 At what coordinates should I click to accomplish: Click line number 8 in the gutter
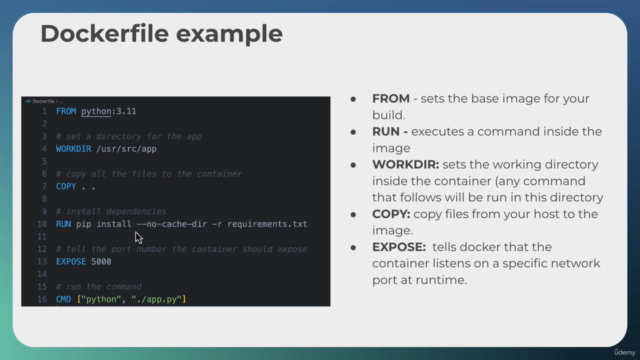(44, 199)
